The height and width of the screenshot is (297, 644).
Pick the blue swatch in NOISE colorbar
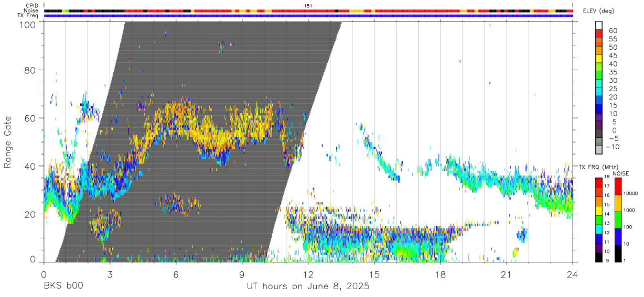click(618, 237)
